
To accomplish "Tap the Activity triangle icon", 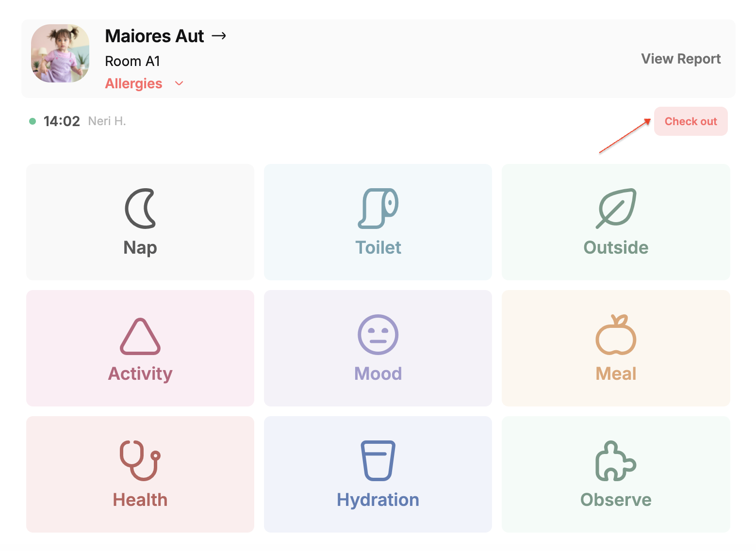I will pos(140,336).
